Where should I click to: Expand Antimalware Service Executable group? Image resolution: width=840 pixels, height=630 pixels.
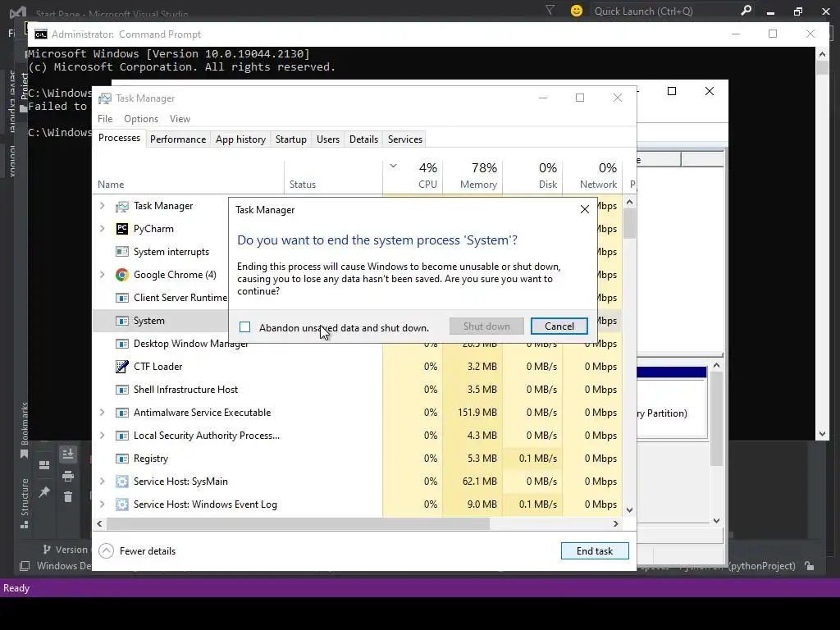pos(103,413)
